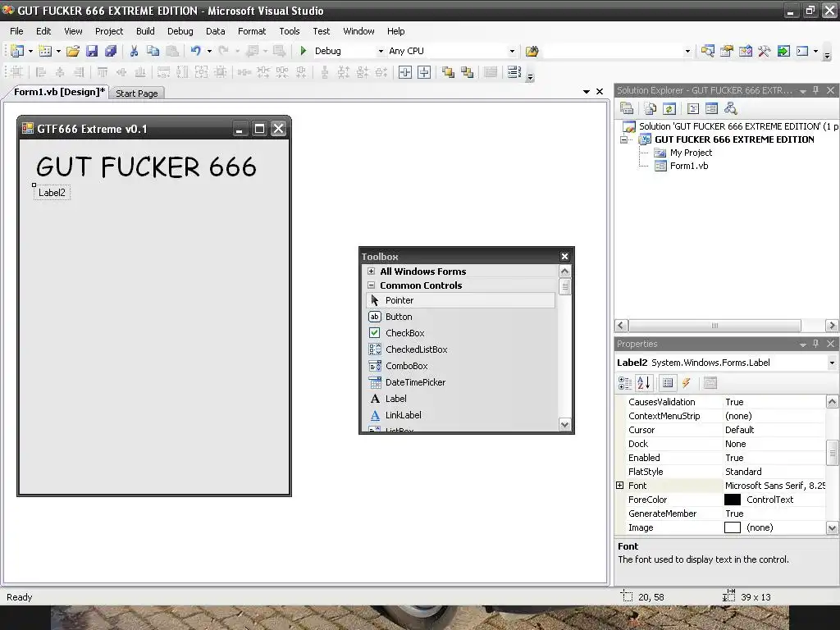The width and height of the screenshot is (840, 630).
Task: Select Pointer in the Toolbox
Action: tap(461, 300)
